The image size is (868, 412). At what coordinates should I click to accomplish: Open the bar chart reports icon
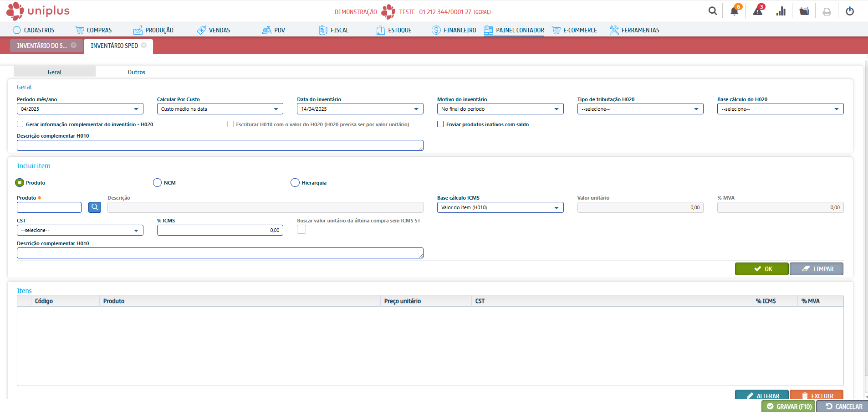click(781, 11)
